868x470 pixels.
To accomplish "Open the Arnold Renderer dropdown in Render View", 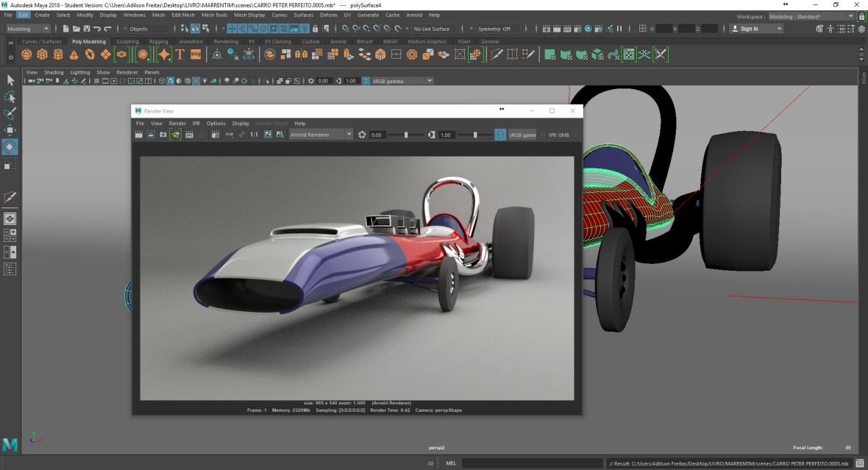I will (350, 135).
